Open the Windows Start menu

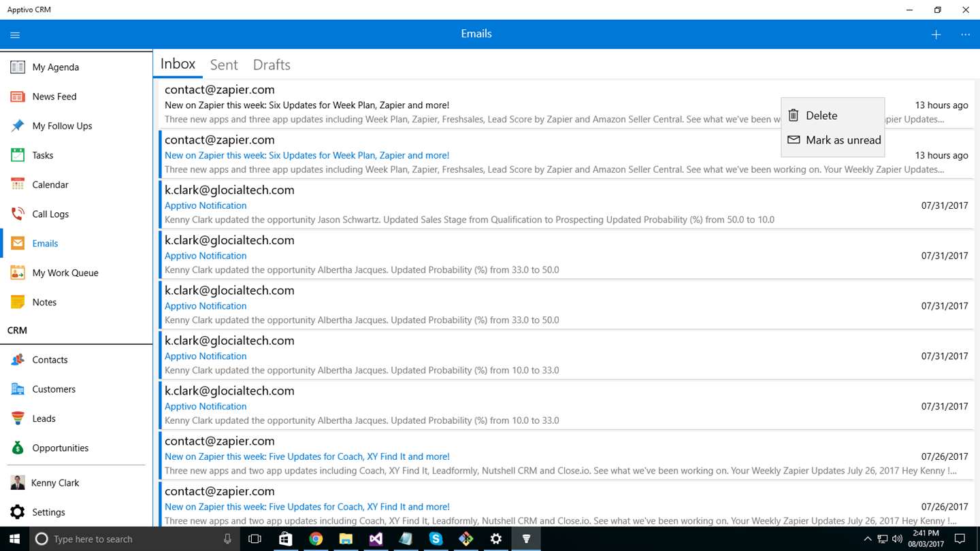(15, 539)
